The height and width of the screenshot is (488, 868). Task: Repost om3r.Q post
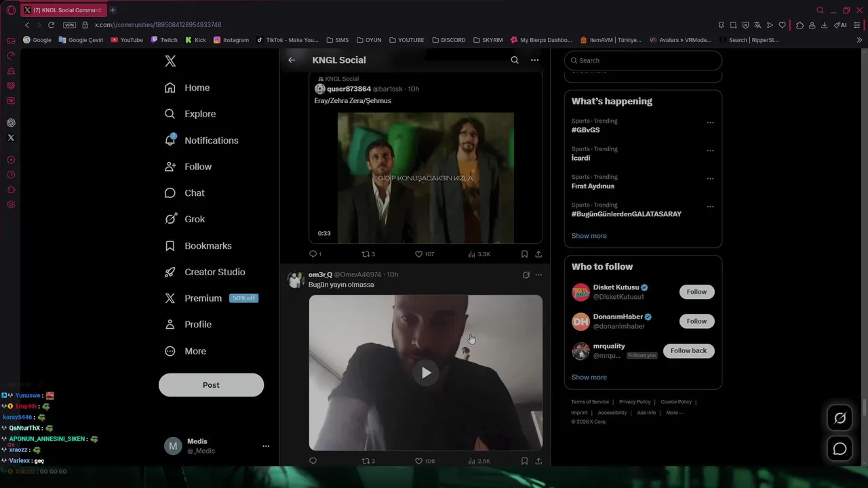point(368,461)
